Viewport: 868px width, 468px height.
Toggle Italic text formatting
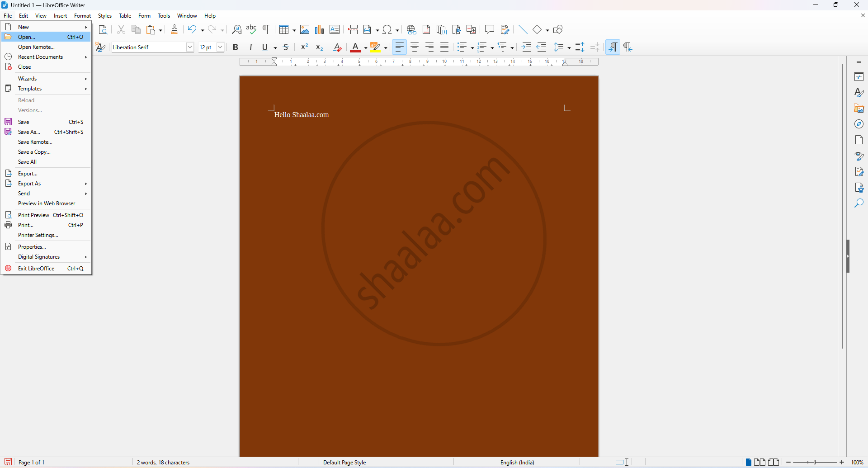pyautogui.click(x=250, y=47)
